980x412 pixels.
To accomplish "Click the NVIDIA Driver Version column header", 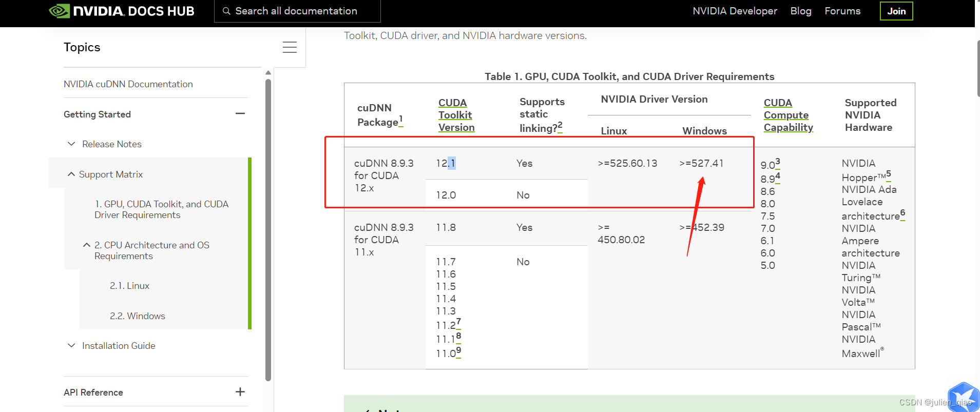I will coord(654,99).
